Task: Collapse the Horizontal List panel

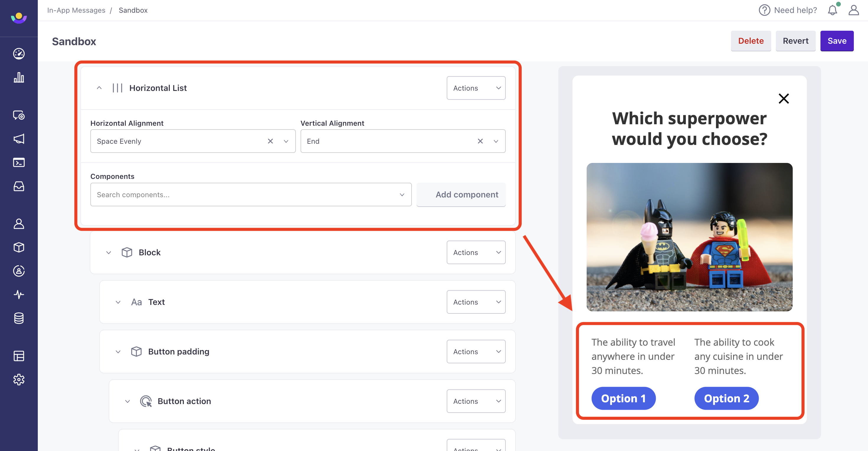Action: click(98, 88)
